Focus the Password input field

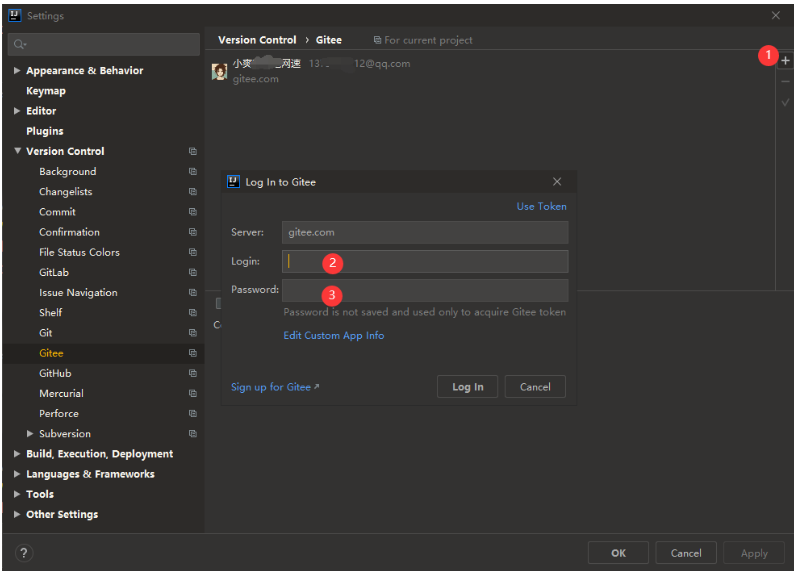pos(425,291)
